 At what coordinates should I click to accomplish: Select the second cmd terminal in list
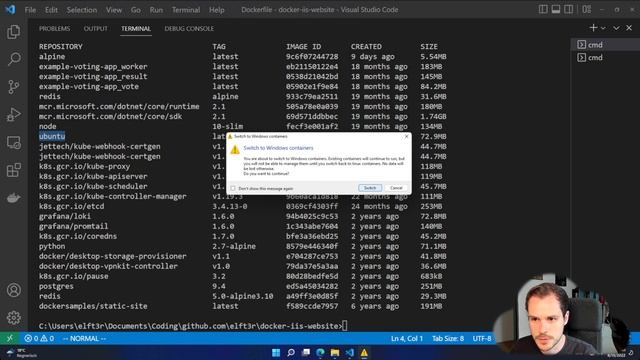tap(605, 58)
